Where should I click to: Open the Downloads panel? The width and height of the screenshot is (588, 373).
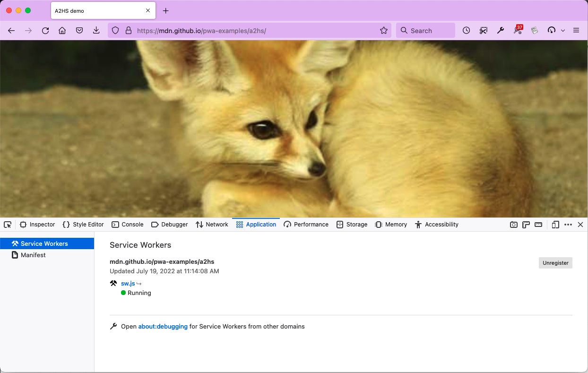(96, 30)
